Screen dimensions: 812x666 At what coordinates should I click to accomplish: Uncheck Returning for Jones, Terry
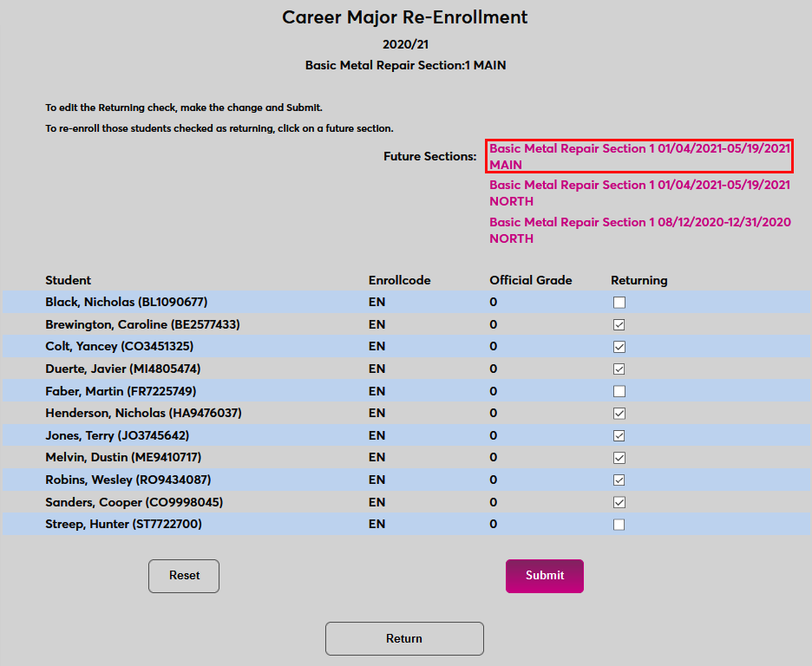[x=619, y=435]
